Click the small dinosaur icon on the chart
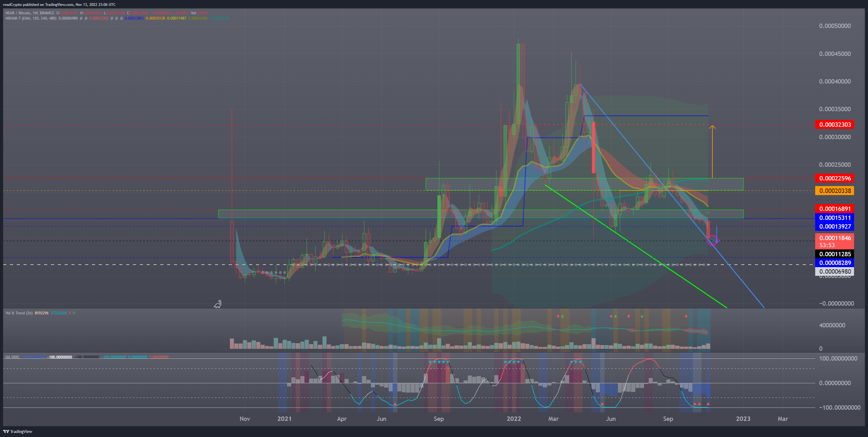Screen dimensions: 868x437 pyautogui.click(x=218, y=304)
